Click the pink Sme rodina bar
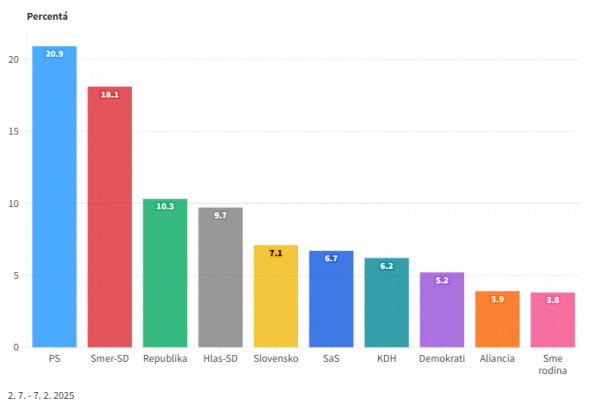Image resolution: width=600 pixels, height=400 pixels. (552, 321)
